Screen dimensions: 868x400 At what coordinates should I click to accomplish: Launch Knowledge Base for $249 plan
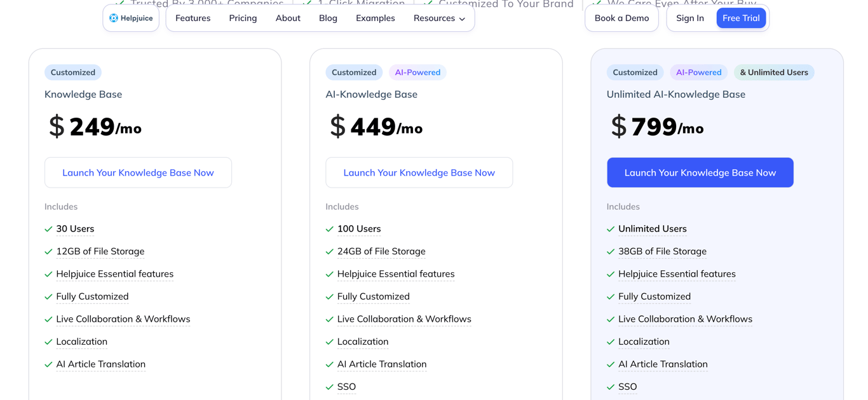click(138, 172)
